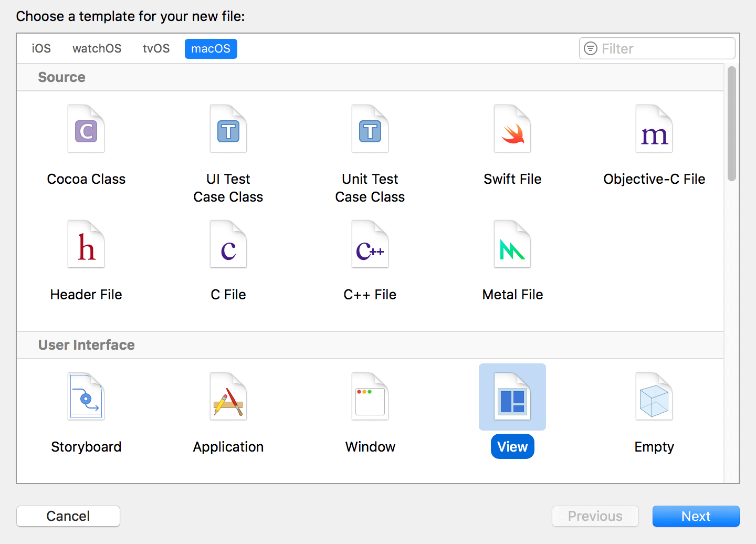Screen dimensions: 756x544
Task: Select the Swift File template icon
Action: point(512,129)
